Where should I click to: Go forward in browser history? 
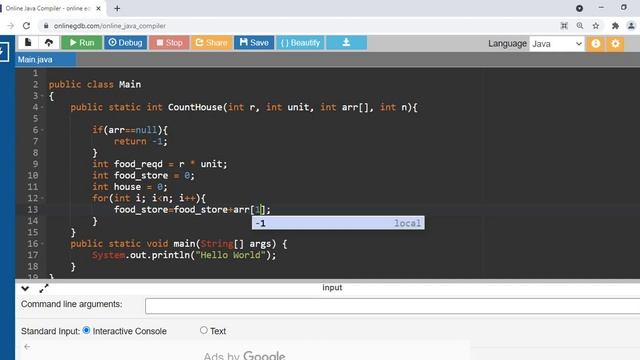coord(10,26)
